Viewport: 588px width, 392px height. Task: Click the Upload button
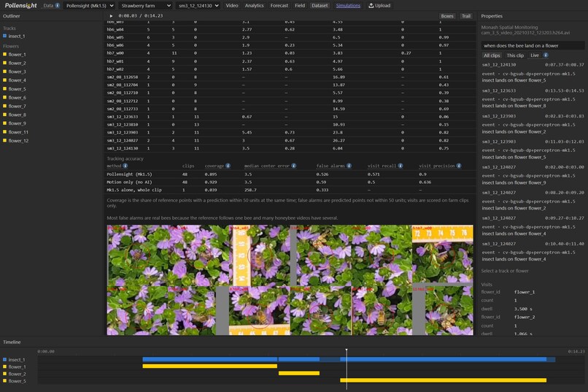pyautogui.click(x=379, y=6)
